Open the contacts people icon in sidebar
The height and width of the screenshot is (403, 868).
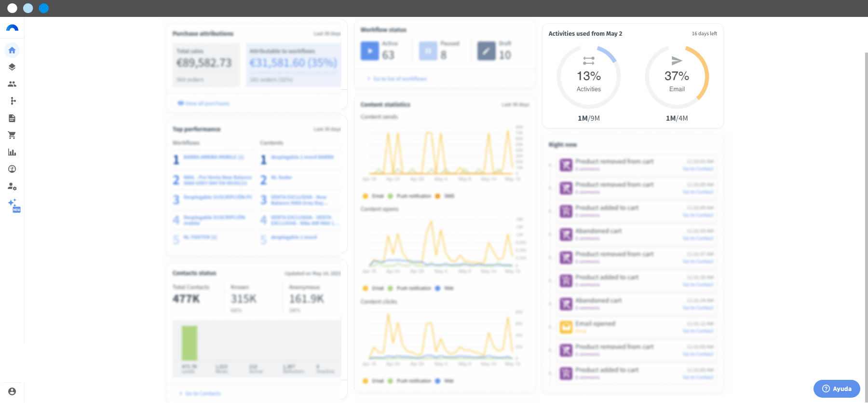tap(12, 84)
